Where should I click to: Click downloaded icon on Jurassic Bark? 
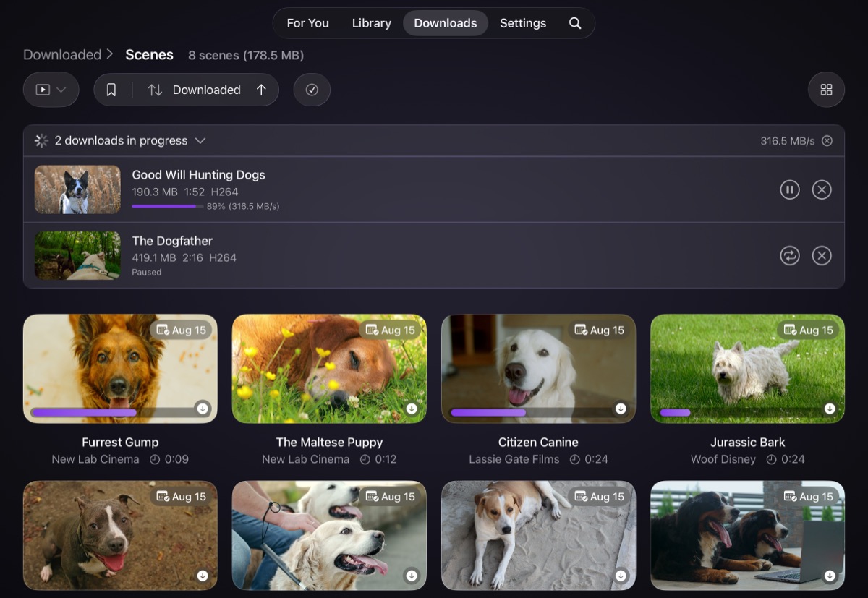click(x=830, y=409)
